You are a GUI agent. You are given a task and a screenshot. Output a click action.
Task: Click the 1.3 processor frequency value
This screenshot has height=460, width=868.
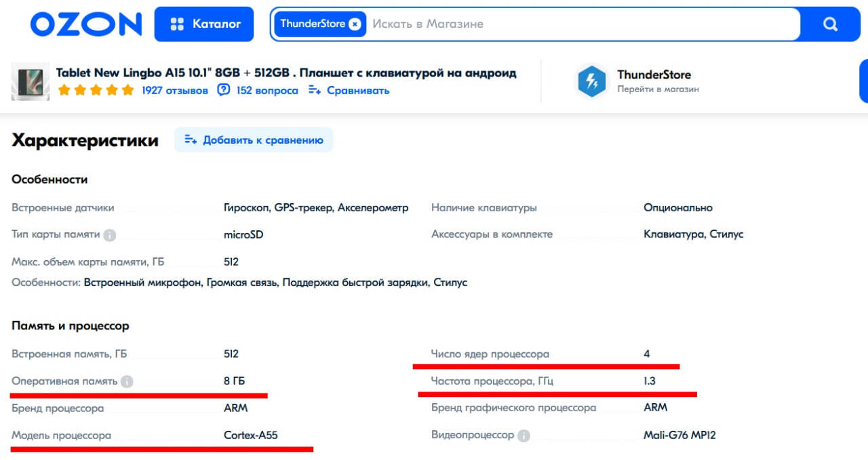coord(650,381)
